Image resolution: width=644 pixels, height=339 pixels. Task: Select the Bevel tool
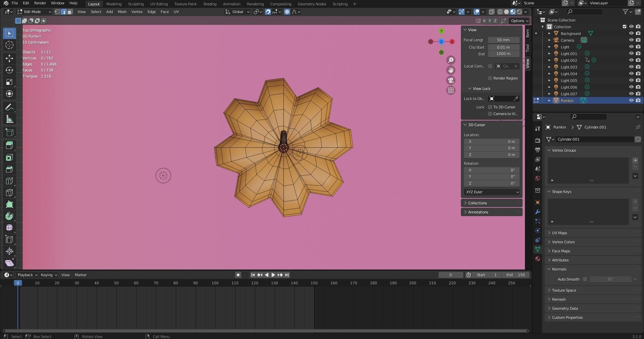[x=9, y=169]
